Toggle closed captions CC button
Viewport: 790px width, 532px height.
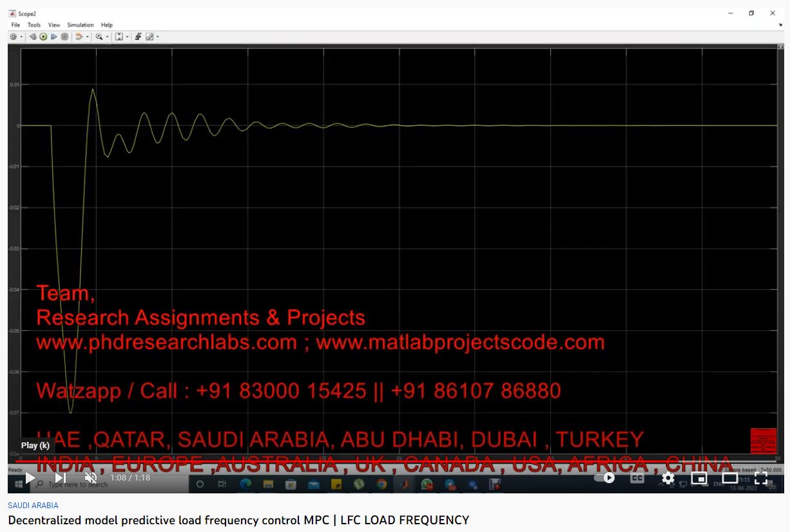click(637, 478)
